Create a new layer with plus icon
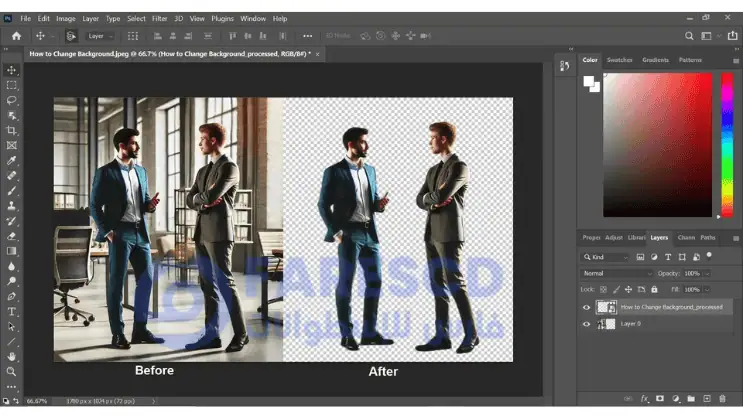 click(x=707, y=399)
